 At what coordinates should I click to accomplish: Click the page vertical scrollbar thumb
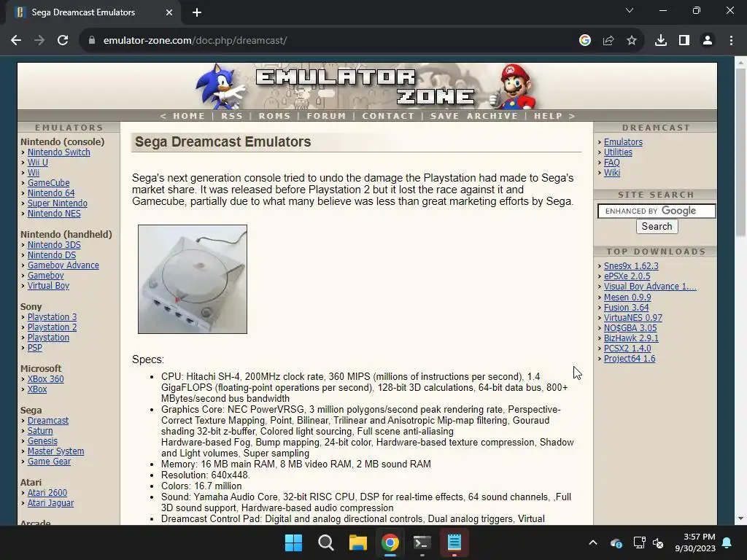[x=741, y=152]
